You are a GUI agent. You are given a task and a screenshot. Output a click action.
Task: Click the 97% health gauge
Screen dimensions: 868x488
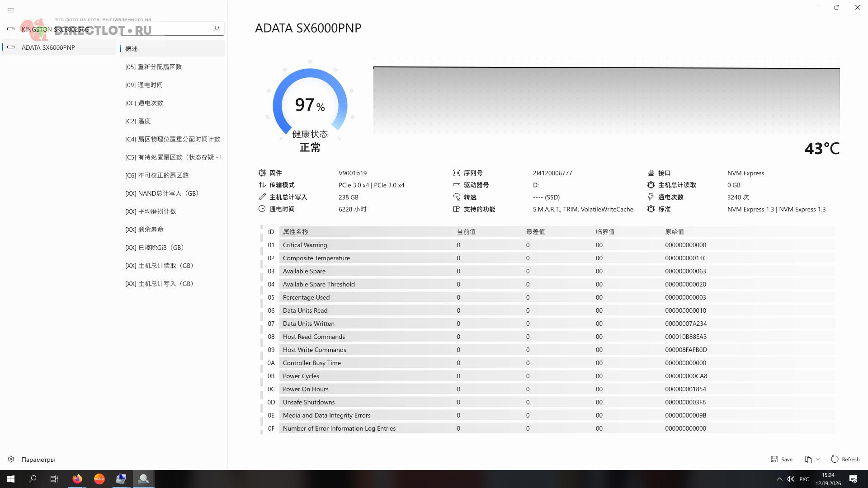pos(310,105)
